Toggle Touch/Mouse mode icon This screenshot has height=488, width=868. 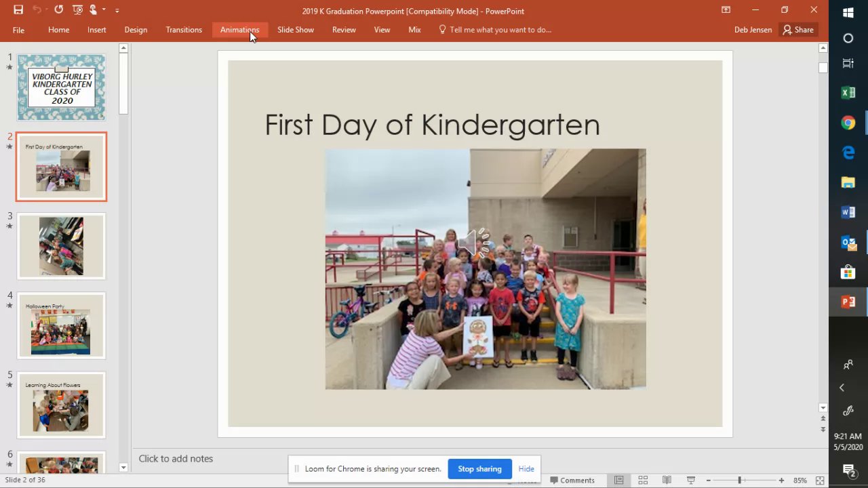[93, 10]
